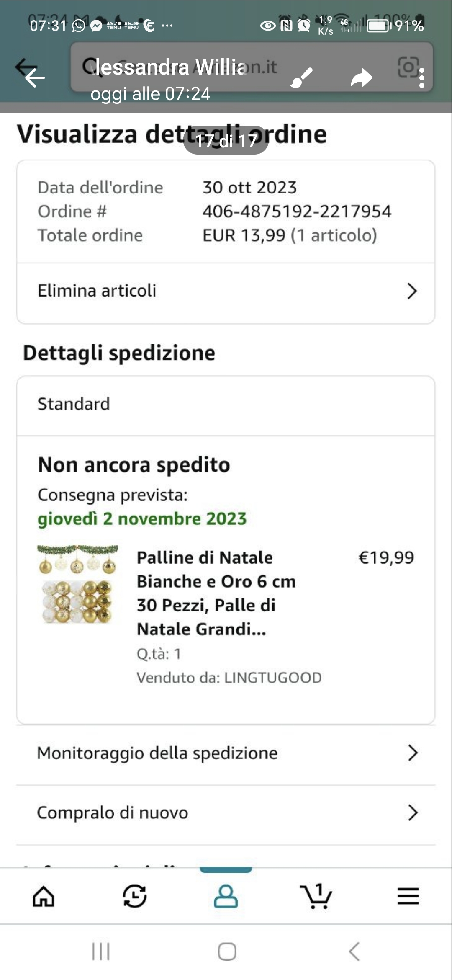Expand Elimina articoli chevron
The height and width of the screenshot is (980, 452).
point(412,291)
